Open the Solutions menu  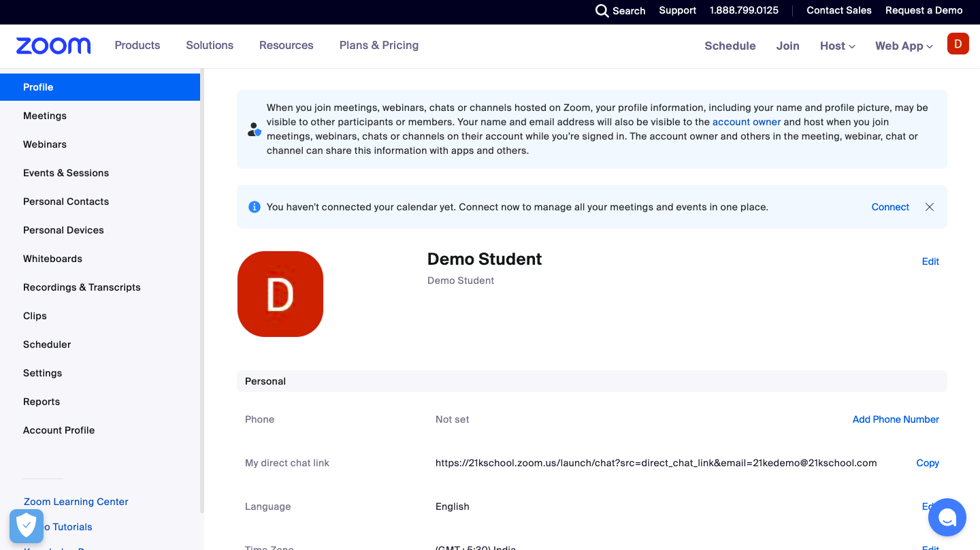coord(210,45)
